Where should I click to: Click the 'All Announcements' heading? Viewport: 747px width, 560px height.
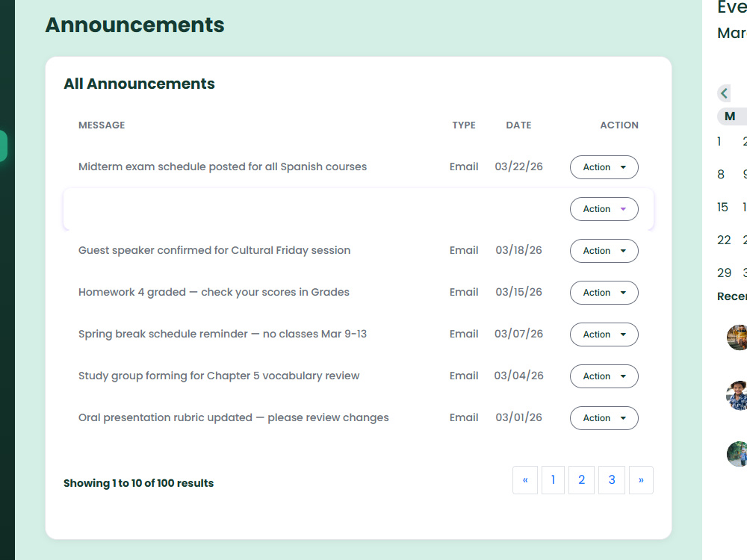(x=139, y=84)
